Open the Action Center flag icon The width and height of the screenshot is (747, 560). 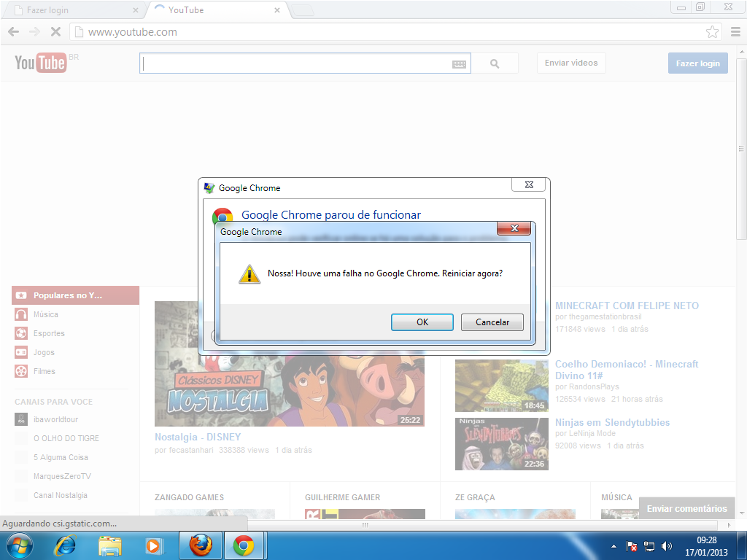point(631,546)
